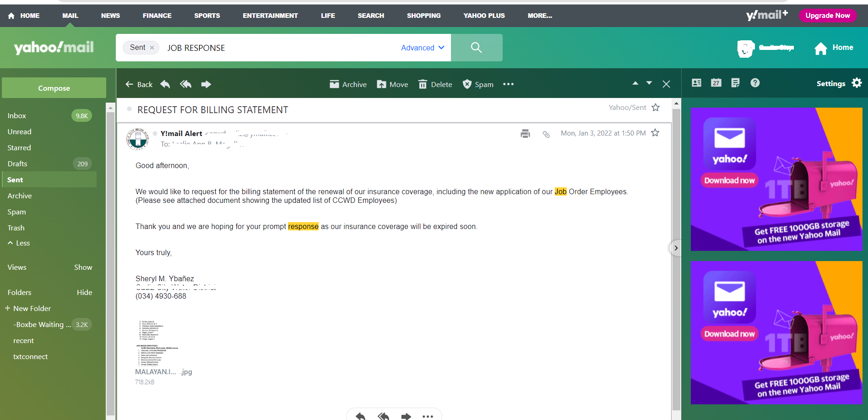Go Back to the message list
The height and width of the screenshot is (420, 868).
pyautogui.click(x=139, y=84)
